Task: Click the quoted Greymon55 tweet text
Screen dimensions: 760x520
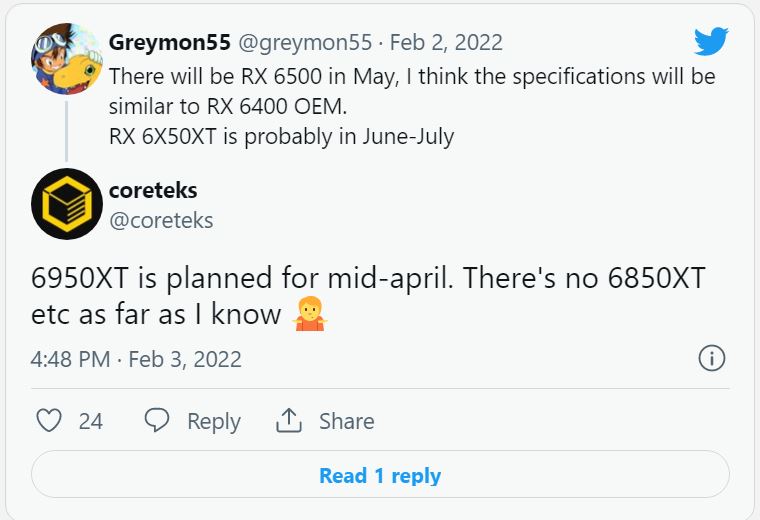Action: pos(412,106)
